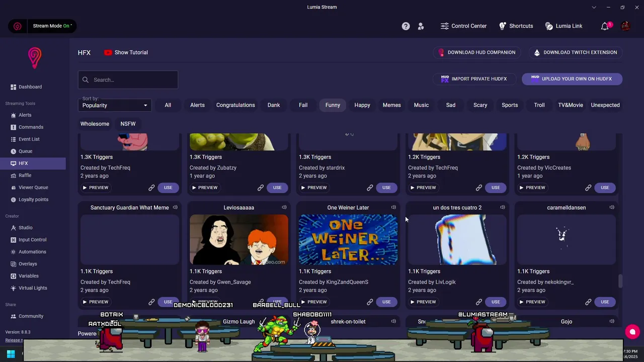Viewport: 644px width, 362px height.
Task: Select the Wholesome category filter
Action: click(x=95, y=124)
